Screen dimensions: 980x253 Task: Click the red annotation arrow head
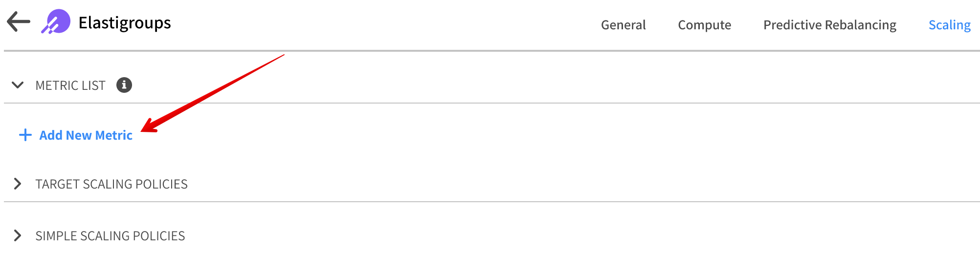coord(148,127)
